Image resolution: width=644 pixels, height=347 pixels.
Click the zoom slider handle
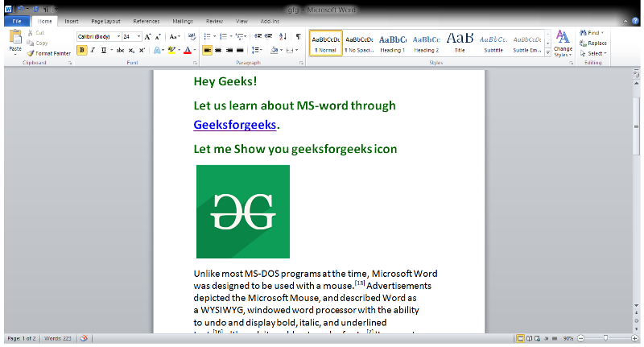pos(605,338)
